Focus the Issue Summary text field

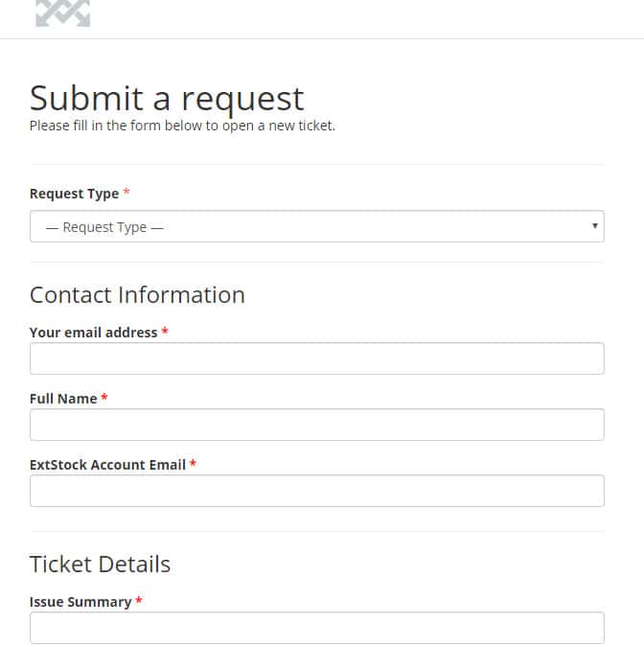point(316,628)
